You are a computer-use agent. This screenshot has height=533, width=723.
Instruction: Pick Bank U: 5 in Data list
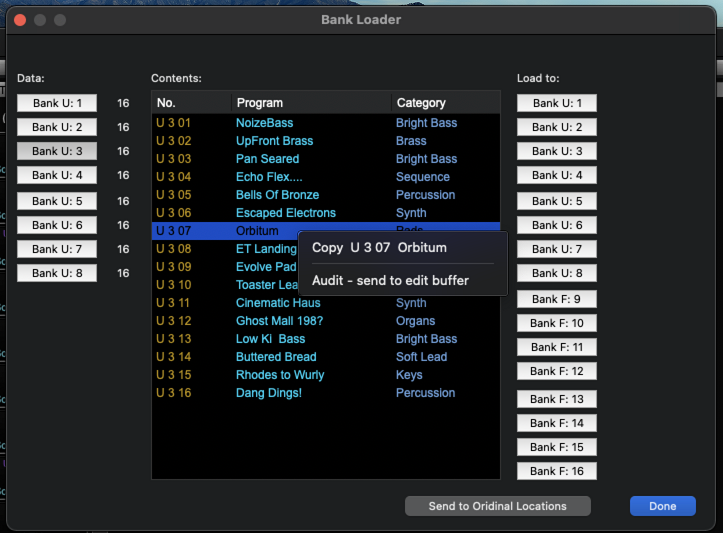pos(57,201)
